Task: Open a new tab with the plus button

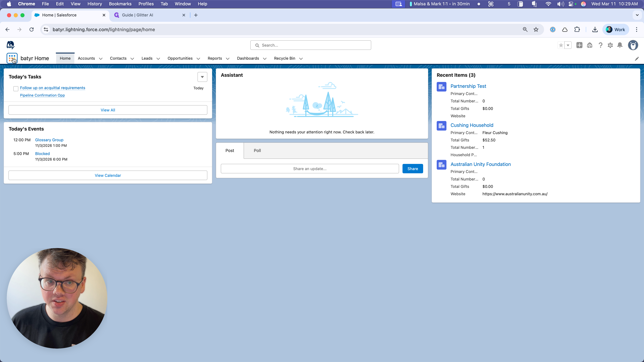Action: [x=196, y=15]
